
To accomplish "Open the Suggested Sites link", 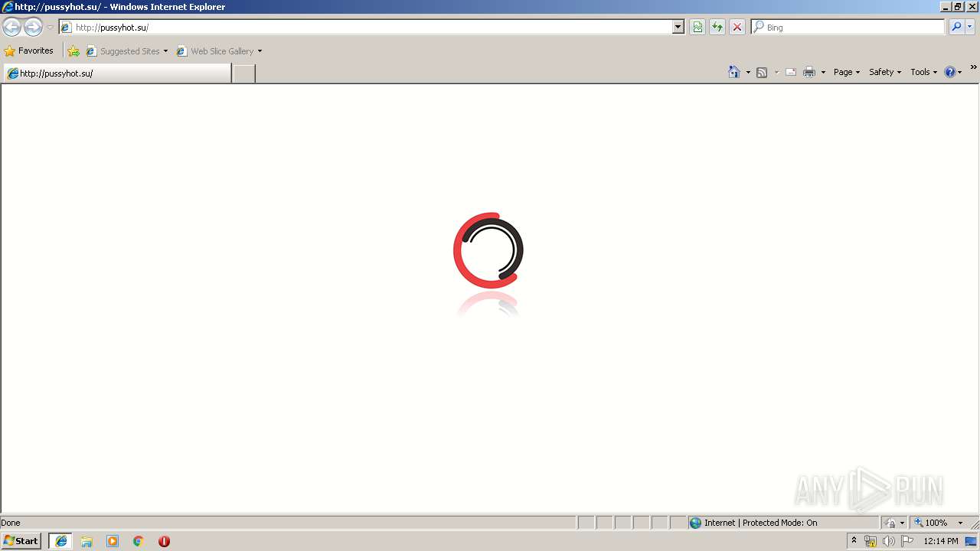I will tap(126, 51).
